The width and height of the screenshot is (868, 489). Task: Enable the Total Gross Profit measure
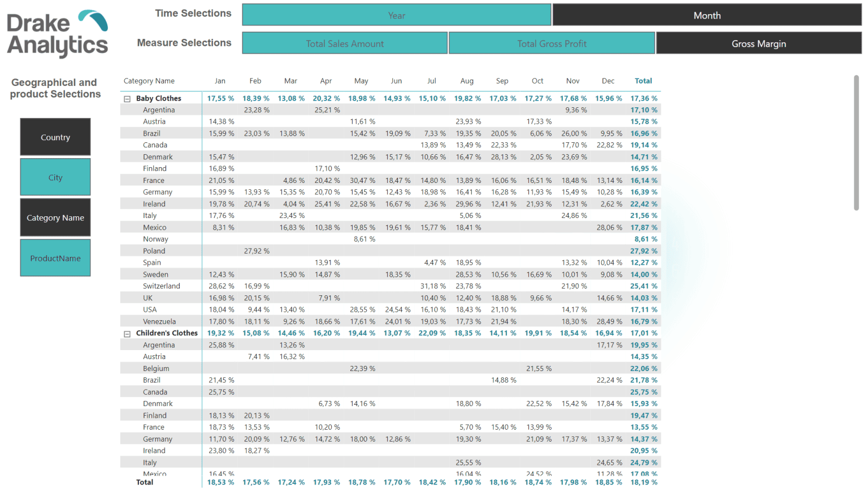point(552,42)
